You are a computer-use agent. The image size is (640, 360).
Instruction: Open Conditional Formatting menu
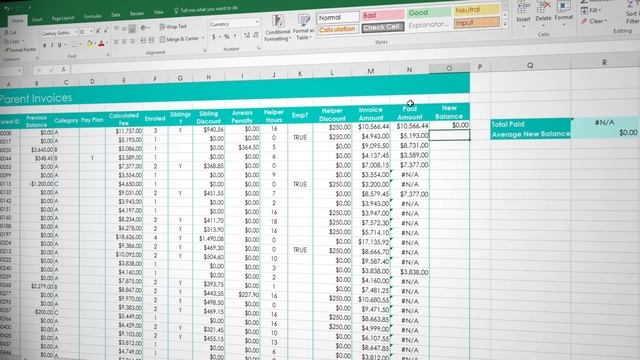[278, 28]
